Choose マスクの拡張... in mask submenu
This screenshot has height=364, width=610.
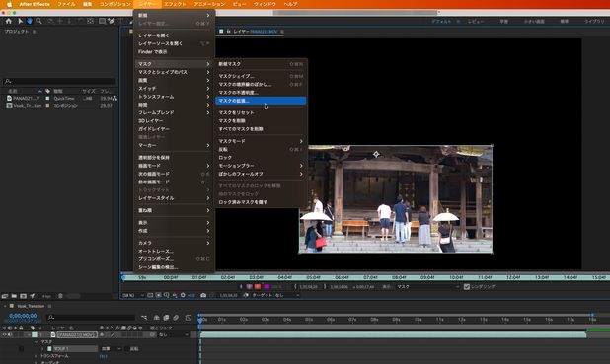(x=261, y=101)
